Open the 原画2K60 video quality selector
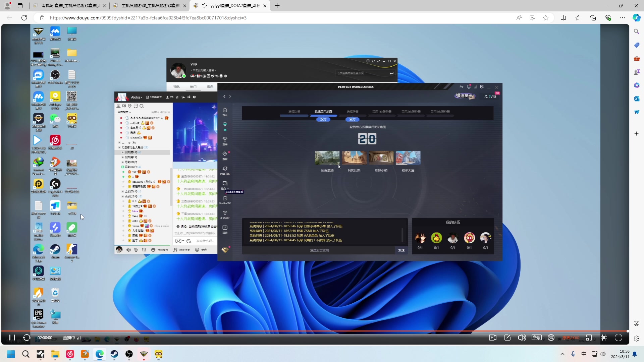 [571, 338]
